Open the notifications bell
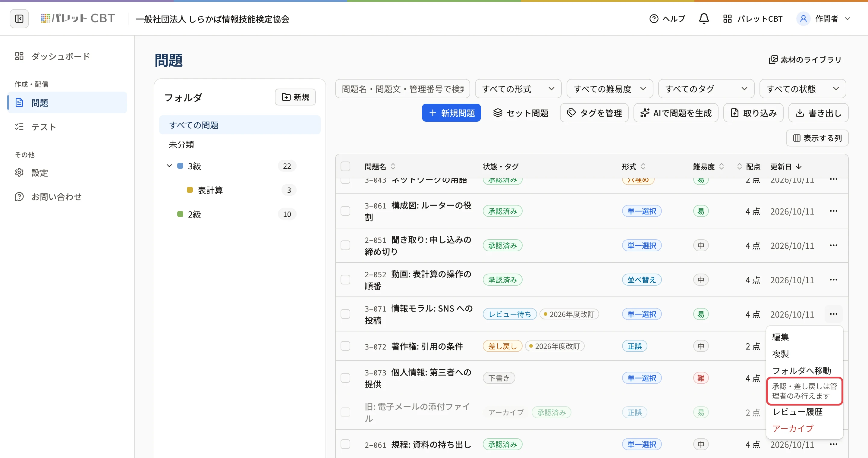This screenshot has height=458, width=868. pyautogui.click(x=703, y=18)
